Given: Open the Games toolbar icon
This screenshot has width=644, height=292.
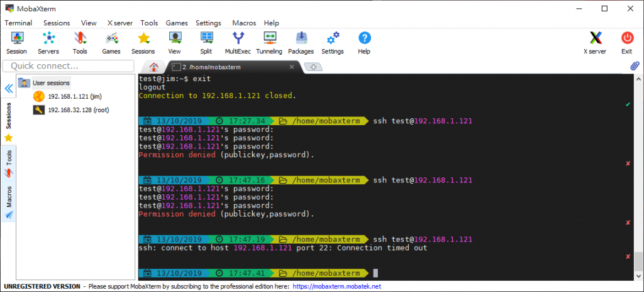Looking at the screenshot, I should pyautogui.click(x=111, y=43).
